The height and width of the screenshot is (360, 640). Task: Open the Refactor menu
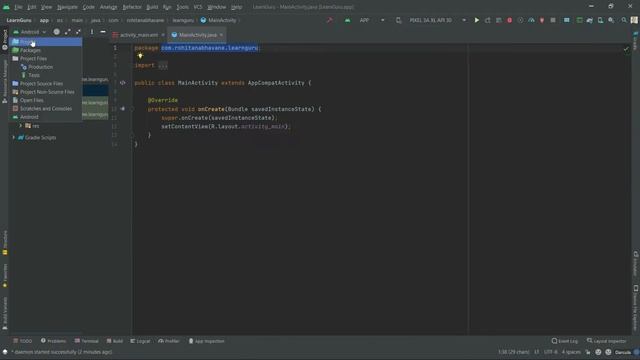(x=132, y=7)
